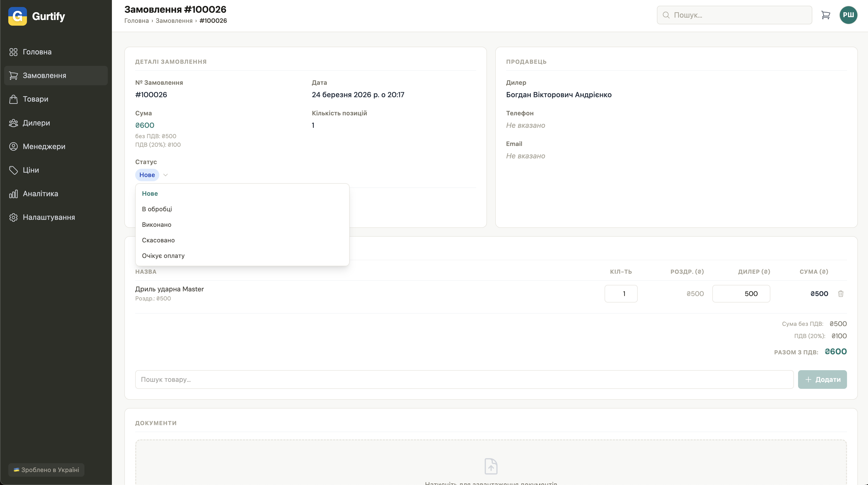Delete the Дриль ударна Master row with trash icon

click(841, 294)
